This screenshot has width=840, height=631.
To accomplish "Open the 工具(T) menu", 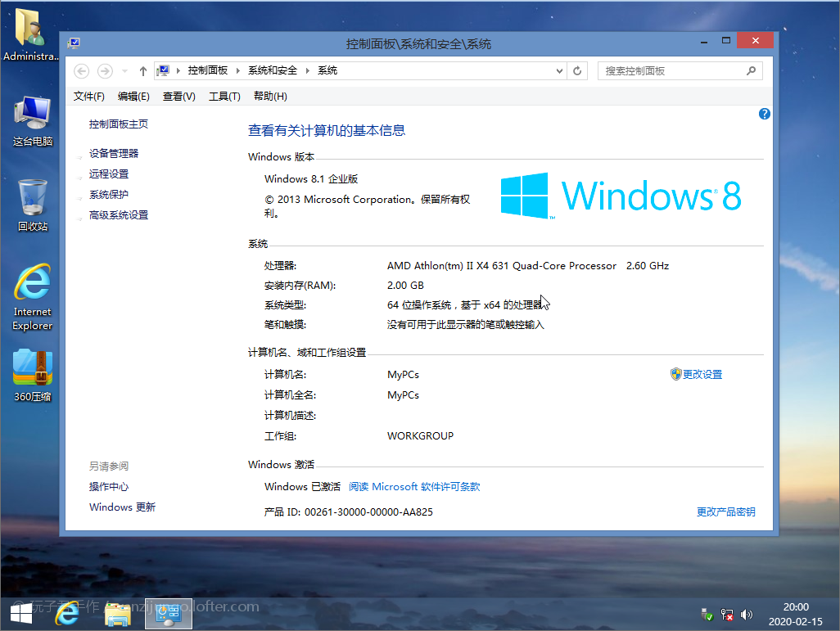I will click(224, 97).
